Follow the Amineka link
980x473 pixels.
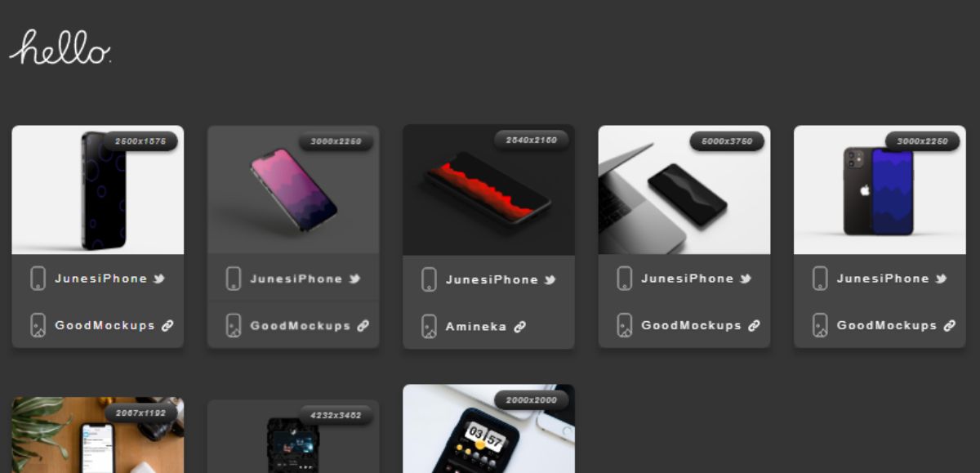(476, 327)
